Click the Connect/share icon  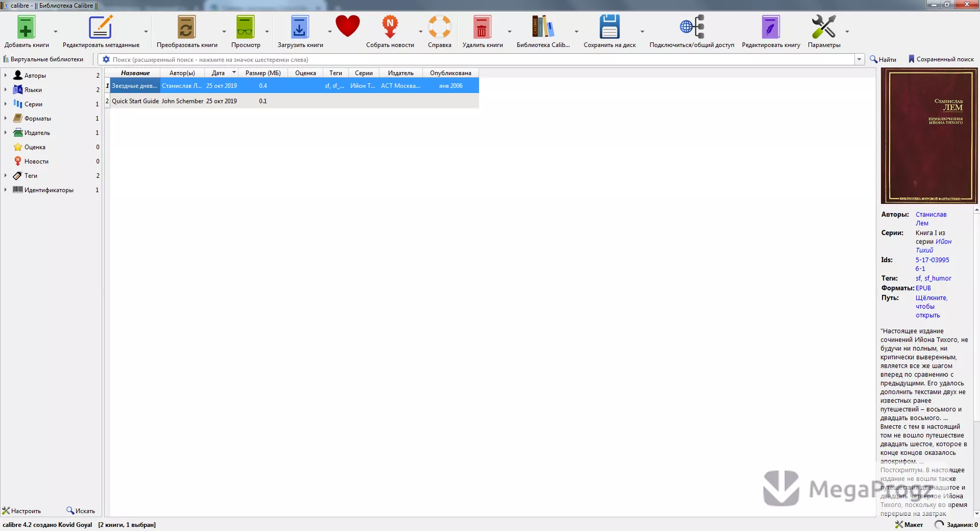[692, 27]
